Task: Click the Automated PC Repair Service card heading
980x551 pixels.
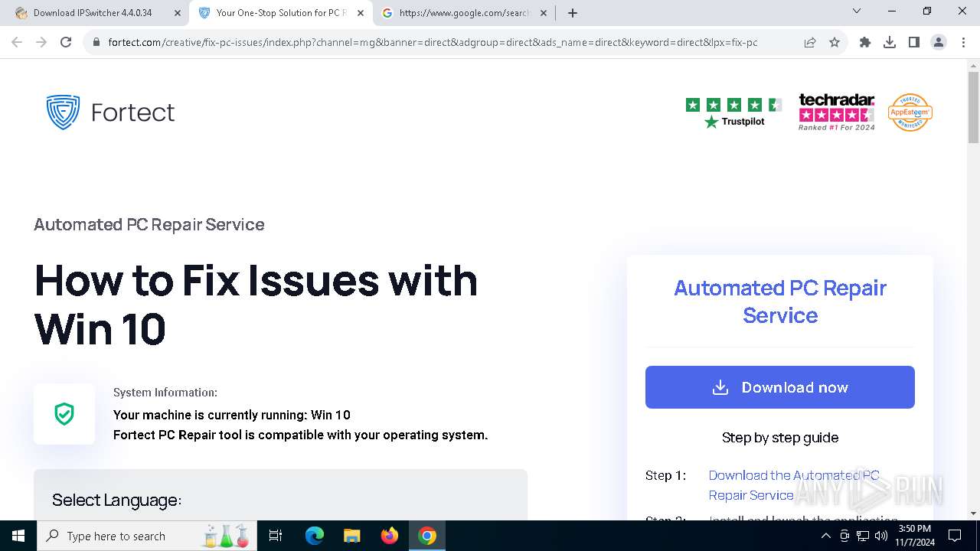Action: (x=780, y=302)
